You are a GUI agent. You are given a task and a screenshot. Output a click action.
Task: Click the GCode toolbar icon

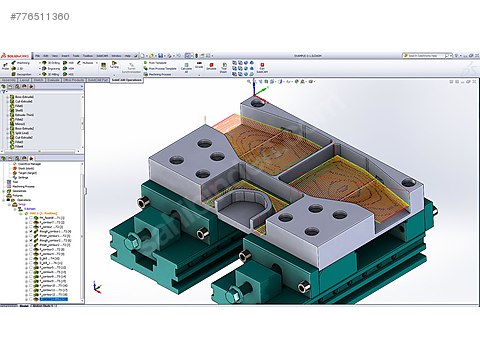[x=199, y=65]
